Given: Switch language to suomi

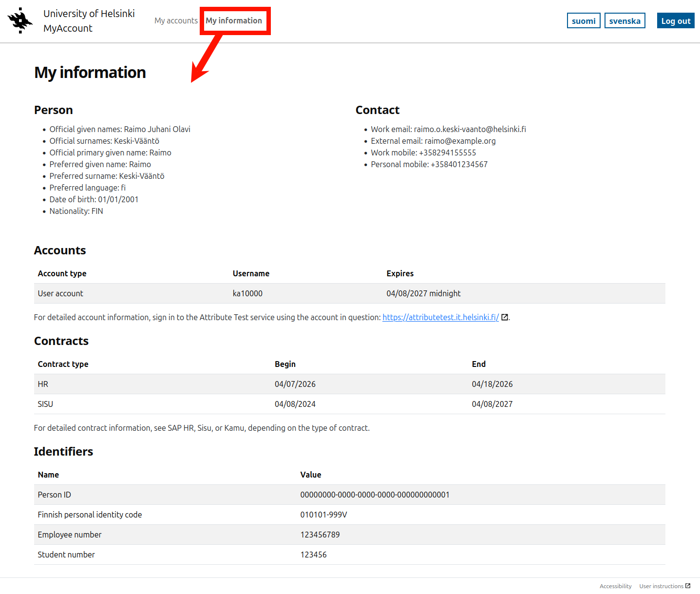Looking at the screenshot, I should [583, 21].
